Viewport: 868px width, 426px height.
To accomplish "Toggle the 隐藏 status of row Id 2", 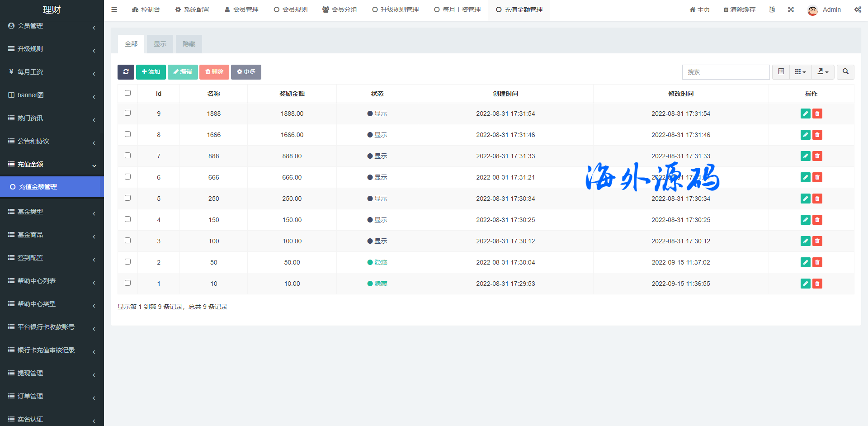I will [x=377, y=262].
